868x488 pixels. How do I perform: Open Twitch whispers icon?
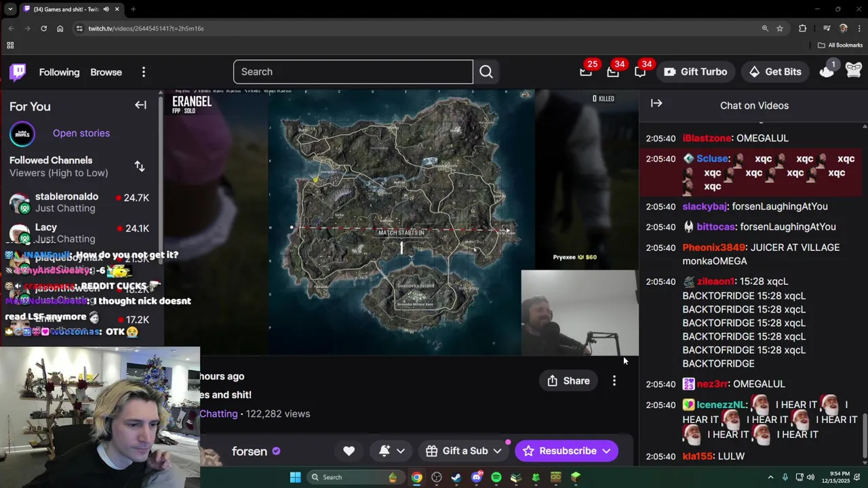pyautogui.click(x=640, y=72)
